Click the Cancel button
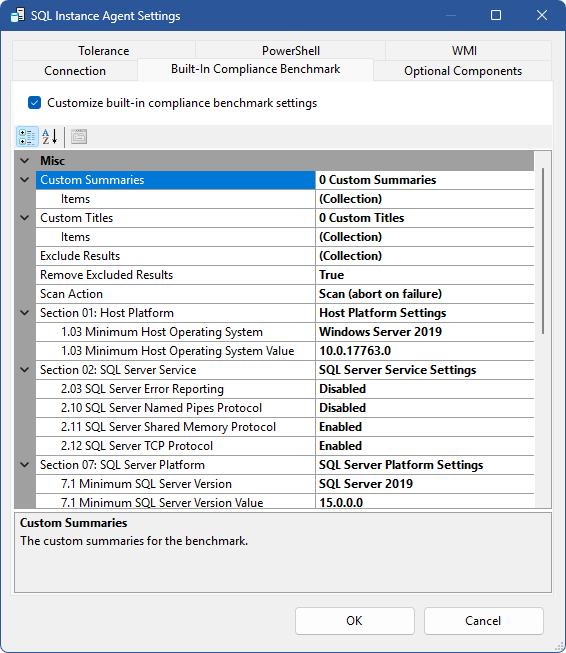Viewport: 566px width, 653px height. pos(483,621)
